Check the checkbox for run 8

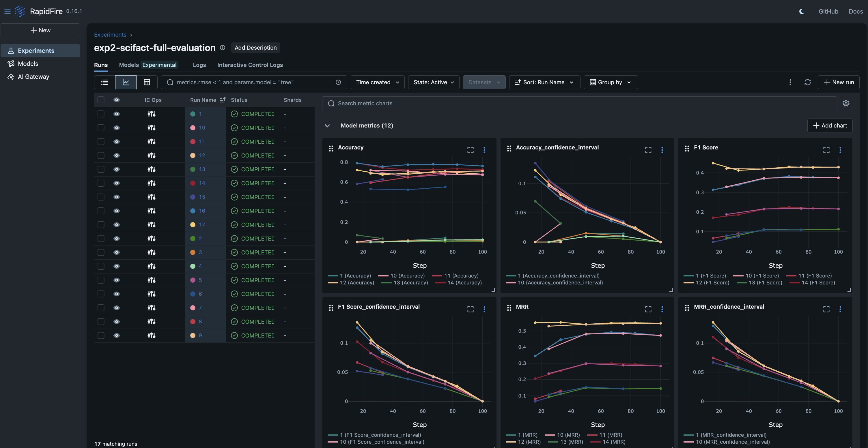[x=101, y=322]
